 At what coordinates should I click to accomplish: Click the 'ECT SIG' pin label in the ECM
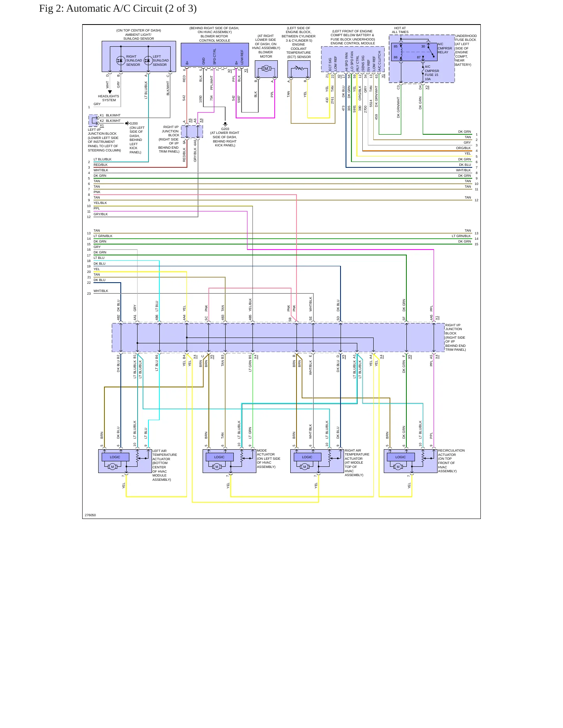330,65
